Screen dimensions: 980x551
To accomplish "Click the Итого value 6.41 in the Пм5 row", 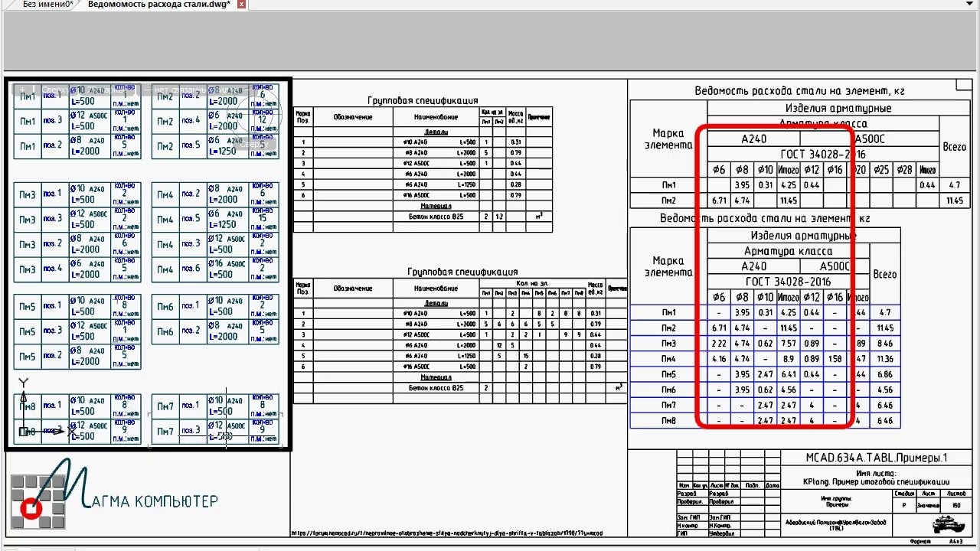I will (788, 375).
